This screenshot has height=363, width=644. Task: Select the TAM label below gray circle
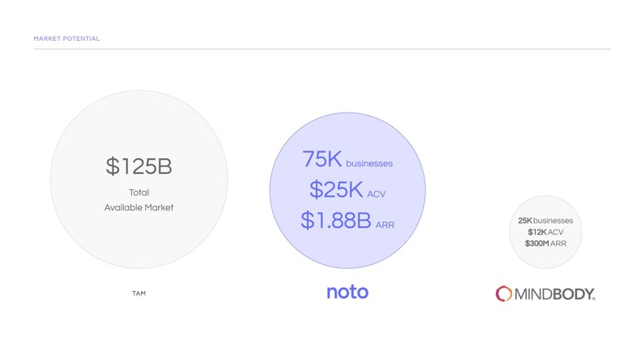coord(139,294)
